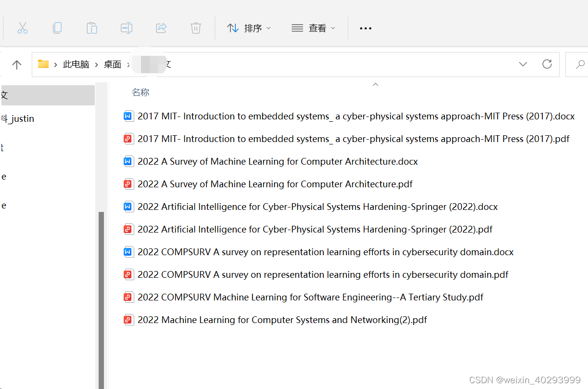Click Word icon of Survey of Machine Learning docx
Image resolution: width=588 pixels, height=389 pixels.
point(128,161)
